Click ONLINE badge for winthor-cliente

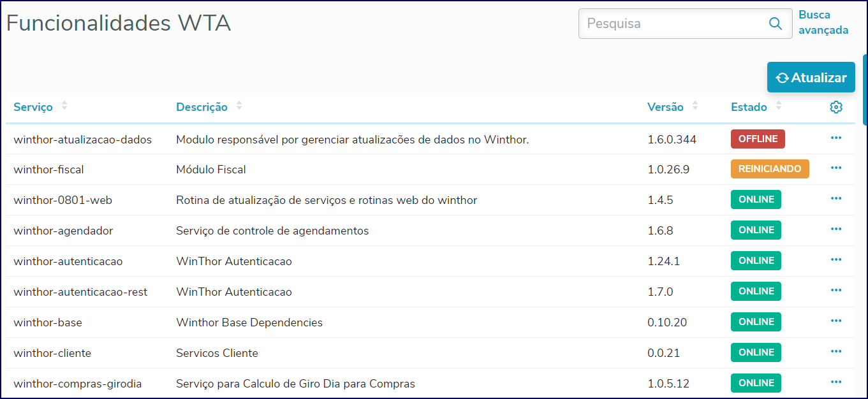pyautogui.click(x=756, y=352)
